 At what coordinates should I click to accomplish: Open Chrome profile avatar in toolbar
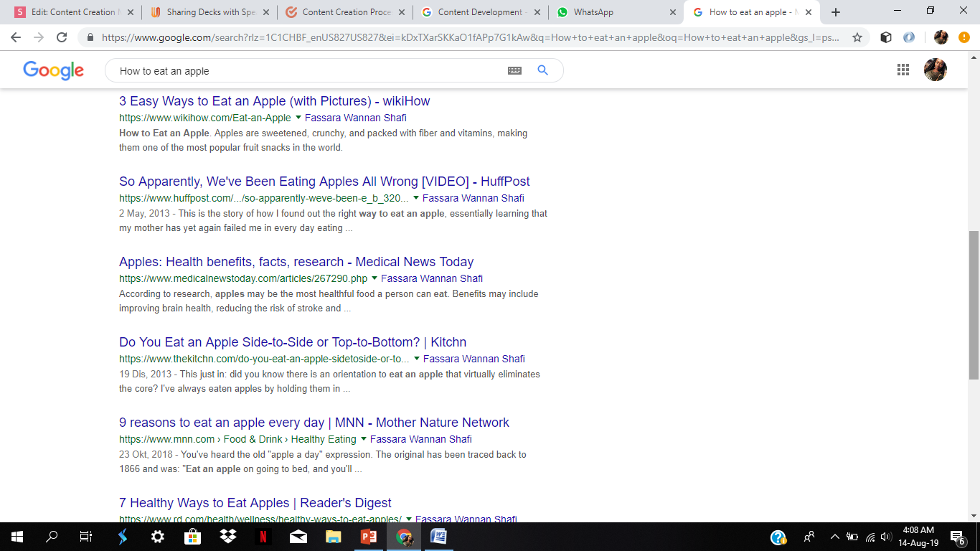tap(941, 38)
